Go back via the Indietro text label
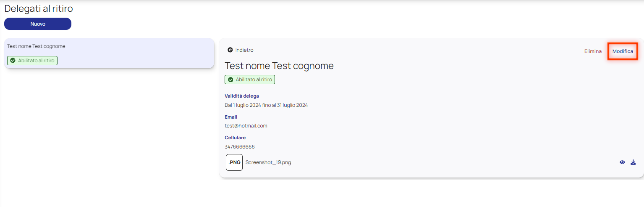 point(244,50)
